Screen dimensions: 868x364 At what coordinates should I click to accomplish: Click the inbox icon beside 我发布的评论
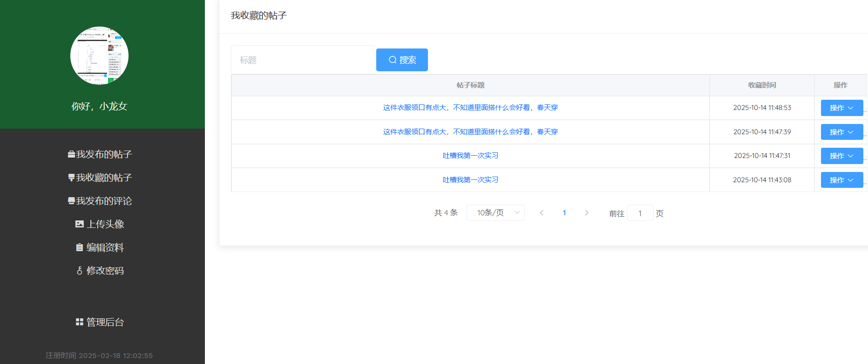tap(71, 201)
